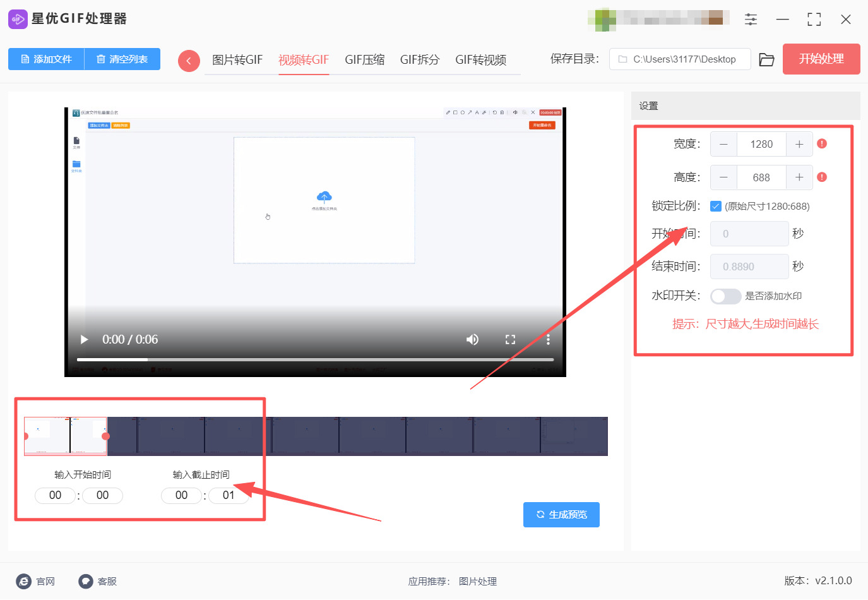
Task: Open the video player three-dot options menu
Action: pos(548,339)
